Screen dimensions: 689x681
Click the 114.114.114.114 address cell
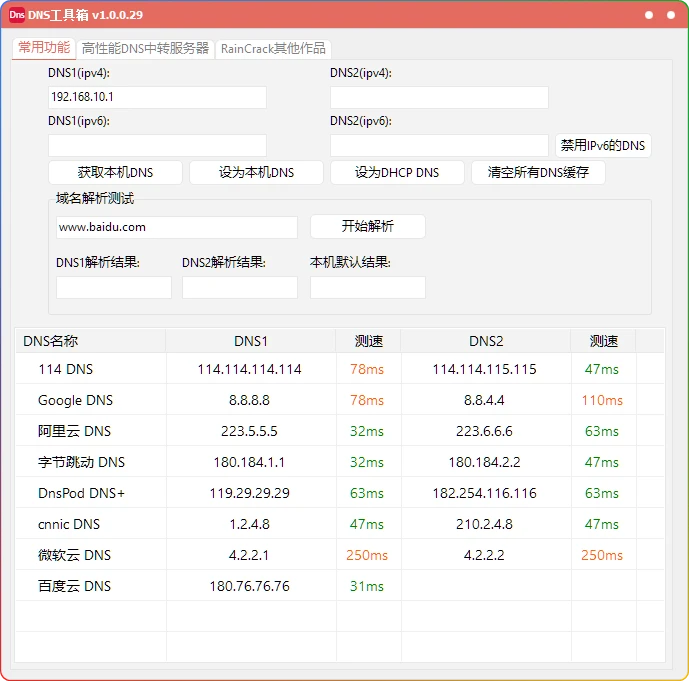[x=250, y=369]
